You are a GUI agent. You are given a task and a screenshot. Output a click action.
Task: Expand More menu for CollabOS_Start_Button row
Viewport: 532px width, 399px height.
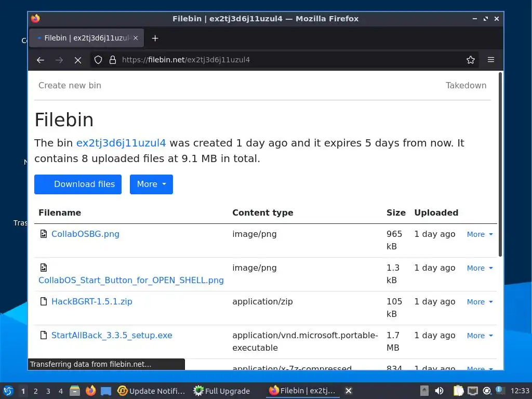click(480, 268)
